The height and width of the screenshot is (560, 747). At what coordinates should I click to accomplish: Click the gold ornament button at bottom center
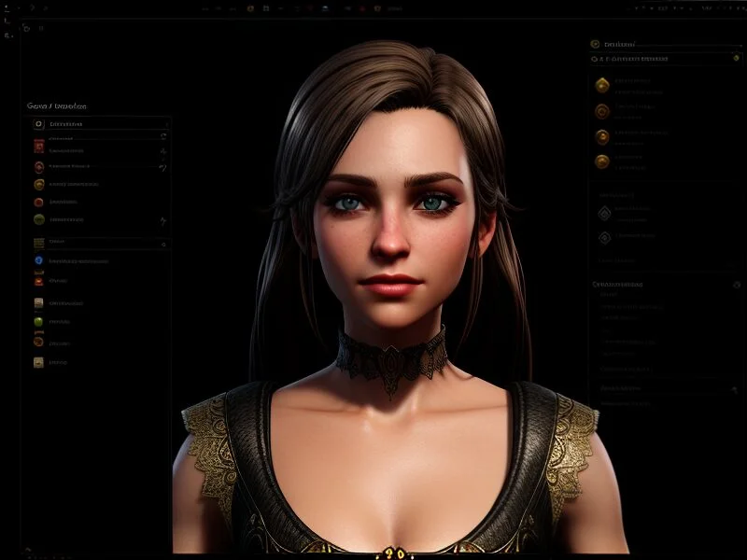point(394,553)
